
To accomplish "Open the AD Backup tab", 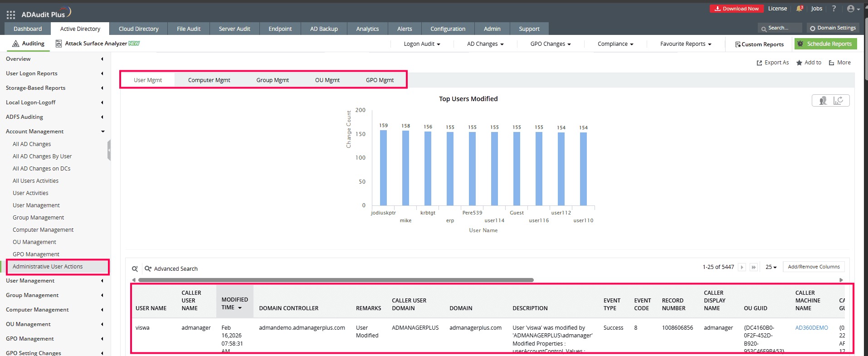I will (324, 29).
